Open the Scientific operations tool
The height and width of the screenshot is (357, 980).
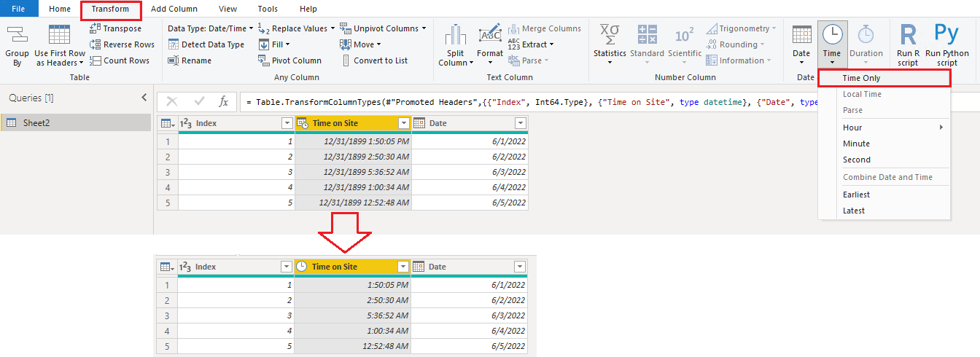click(x=685, y=45)
